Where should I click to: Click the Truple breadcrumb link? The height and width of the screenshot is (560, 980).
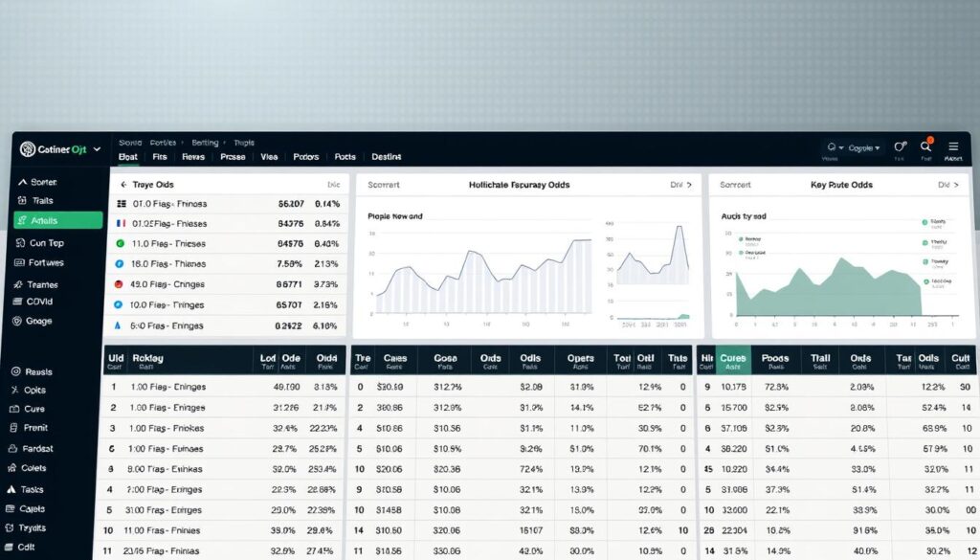[244, 143]
